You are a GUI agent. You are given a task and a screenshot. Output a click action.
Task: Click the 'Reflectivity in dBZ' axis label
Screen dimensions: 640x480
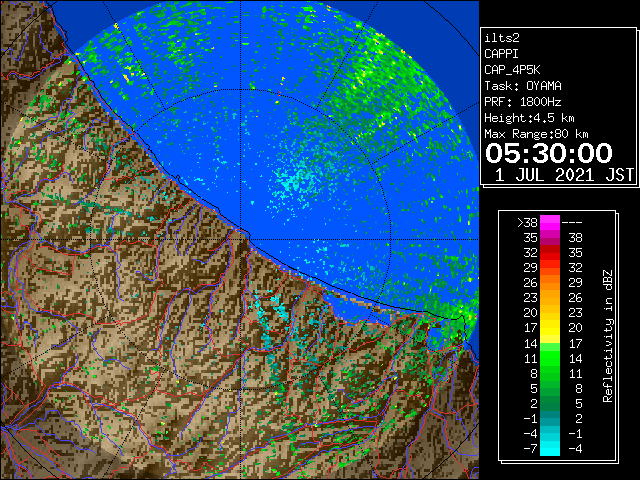click(x=607, y=336)
